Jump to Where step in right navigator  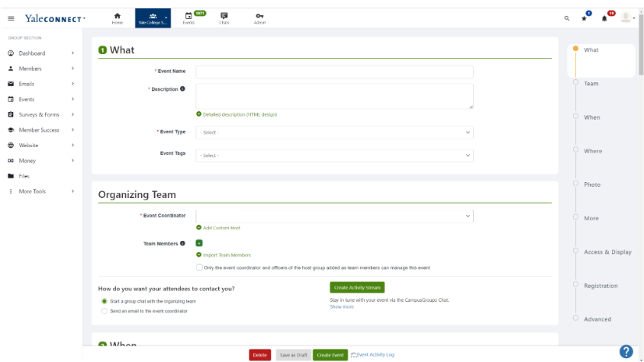point(593,151)
